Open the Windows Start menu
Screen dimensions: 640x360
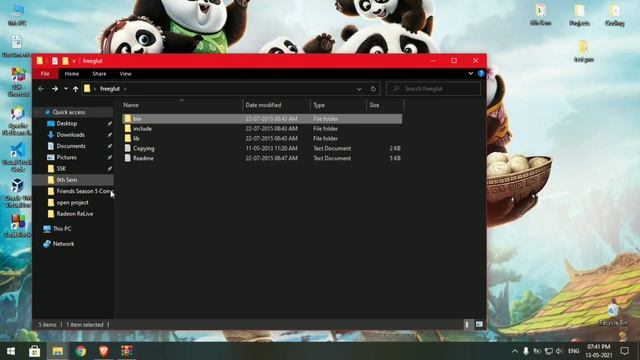point(11,351)
